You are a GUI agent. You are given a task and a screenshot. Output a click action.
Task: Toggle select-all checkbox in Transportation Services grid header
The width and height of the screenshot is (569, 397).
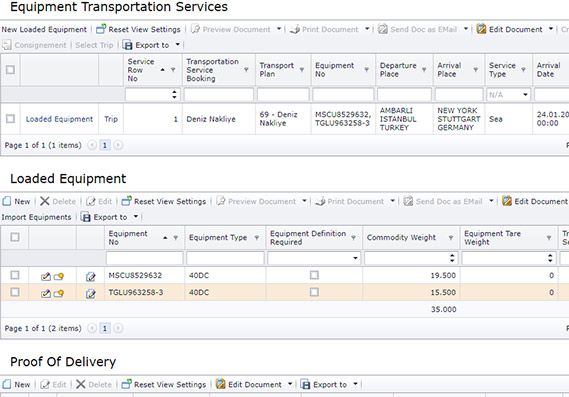[x=10, y=70]
